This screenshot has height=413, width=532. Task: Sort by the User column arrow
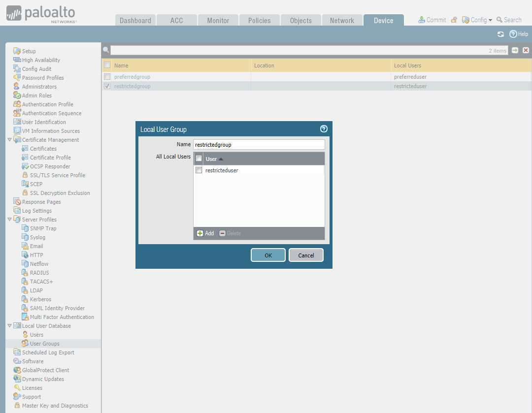[221, 159]
